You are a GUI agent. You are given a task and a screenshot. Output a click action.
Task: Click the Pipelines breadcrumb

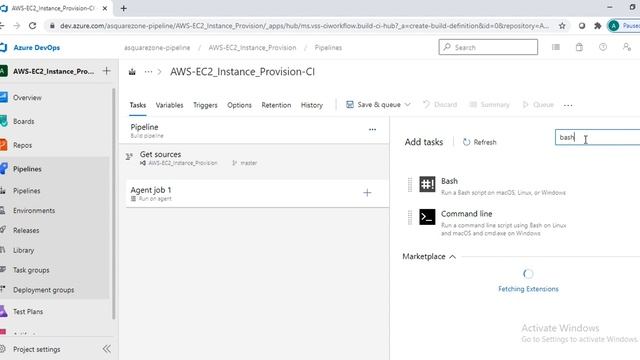click(328, 48)
